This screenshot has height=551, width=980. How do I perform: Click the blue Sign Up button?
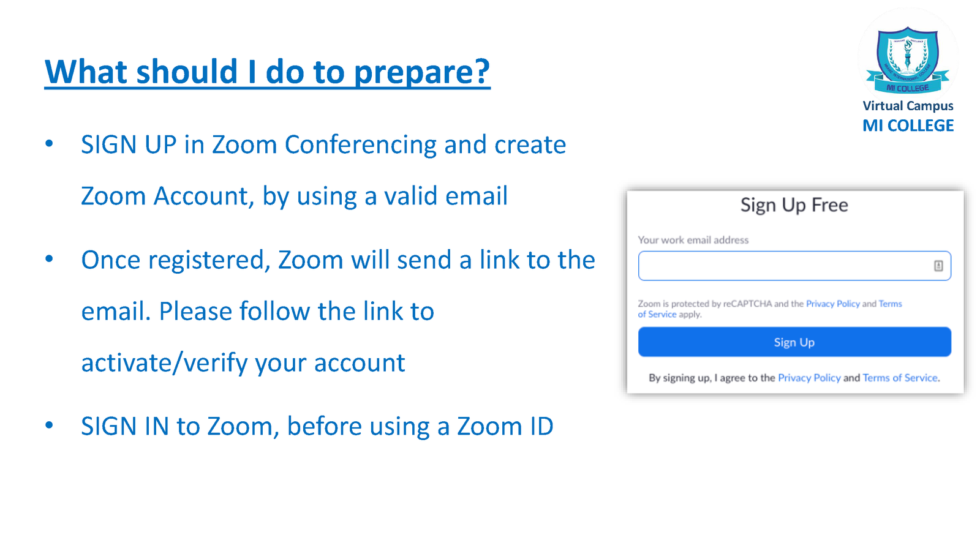pos(794,342)
